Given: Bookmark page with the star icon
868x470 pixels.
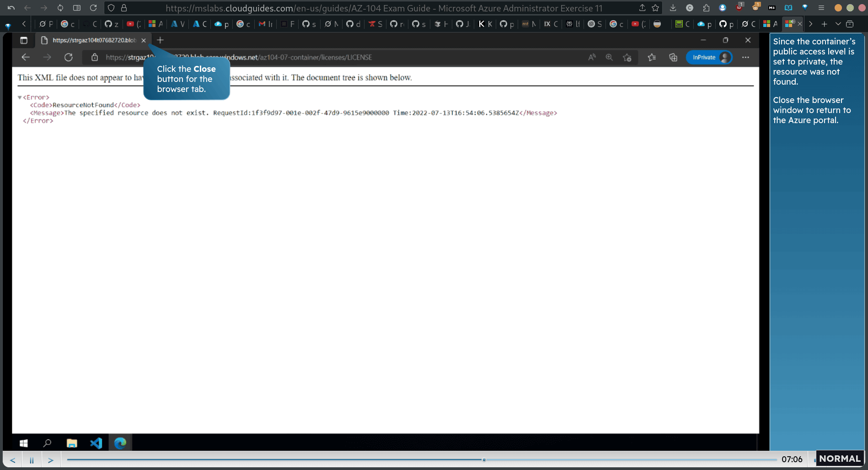Looking at the screenshot, I should coord(655,8).
